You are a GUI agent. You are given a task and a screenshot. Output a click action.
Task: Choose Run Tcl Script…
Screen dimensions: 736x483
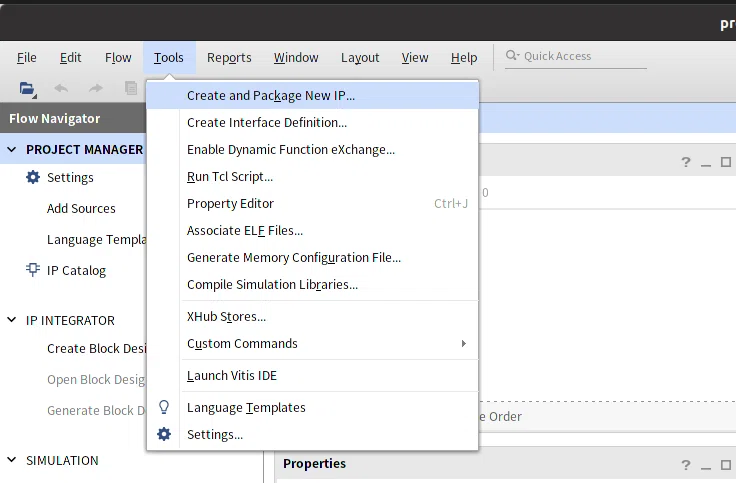pyautogui.click(x=313, y=176)
